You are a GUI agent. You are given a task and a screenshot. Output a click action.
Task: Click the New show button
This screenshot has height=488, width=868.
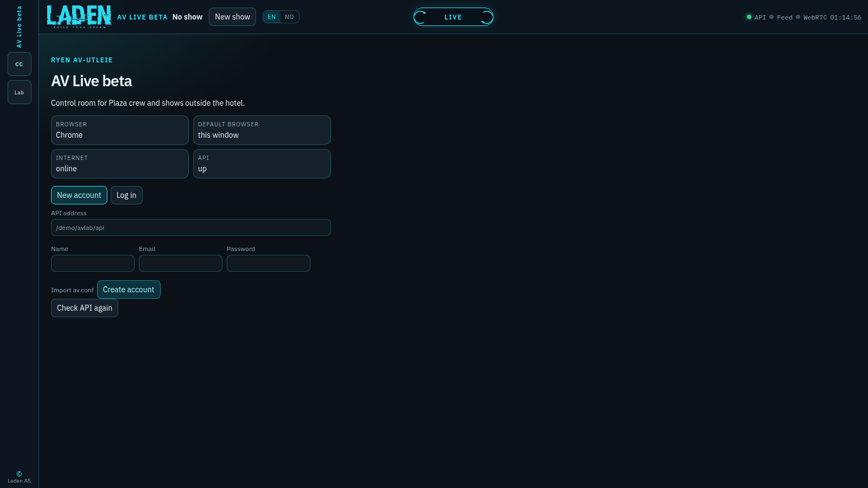pyautogui.click(x=232, y=17)
